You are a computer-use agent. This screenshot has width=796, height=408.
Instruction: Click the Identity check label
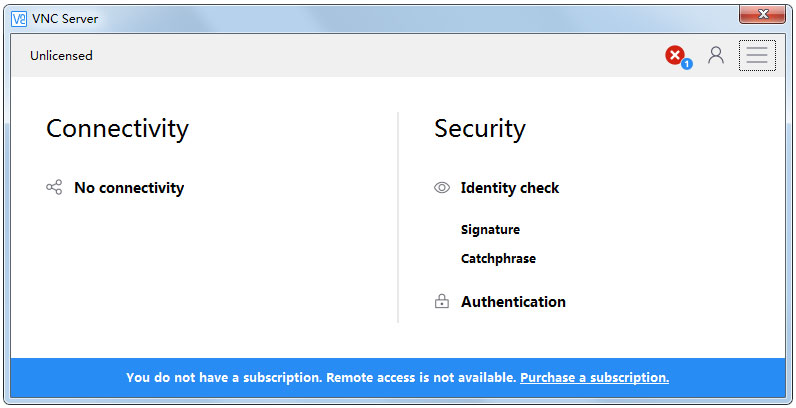click(x=510, y=188)
